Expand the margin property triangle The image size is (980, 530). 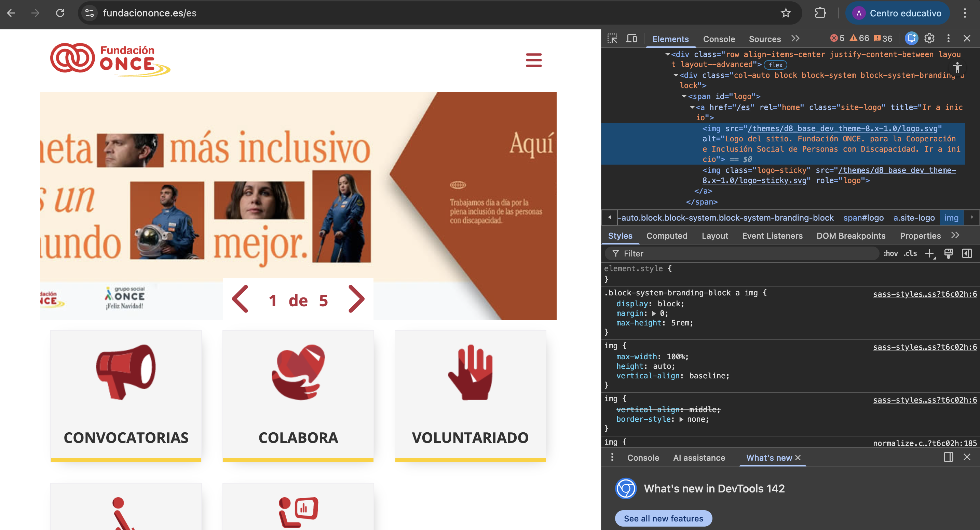654,314
